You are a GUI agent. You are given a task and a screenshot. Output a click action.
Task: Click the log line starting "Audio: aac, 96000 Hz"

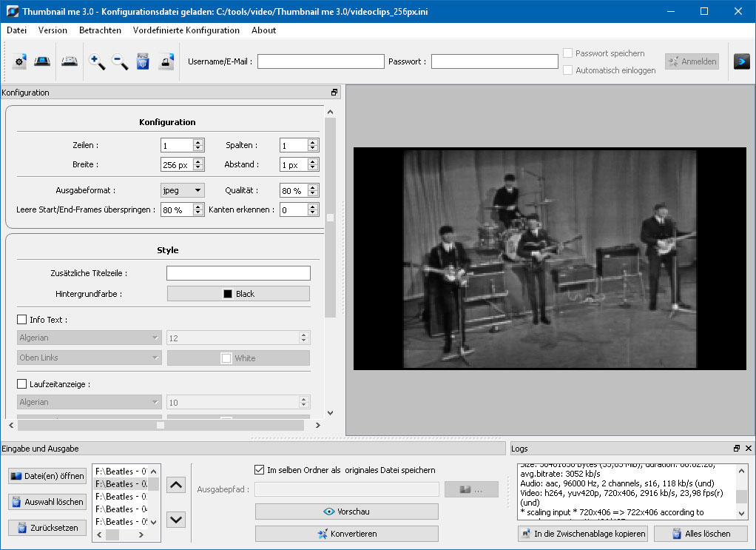pyautogui.click(x=617, y=483)
